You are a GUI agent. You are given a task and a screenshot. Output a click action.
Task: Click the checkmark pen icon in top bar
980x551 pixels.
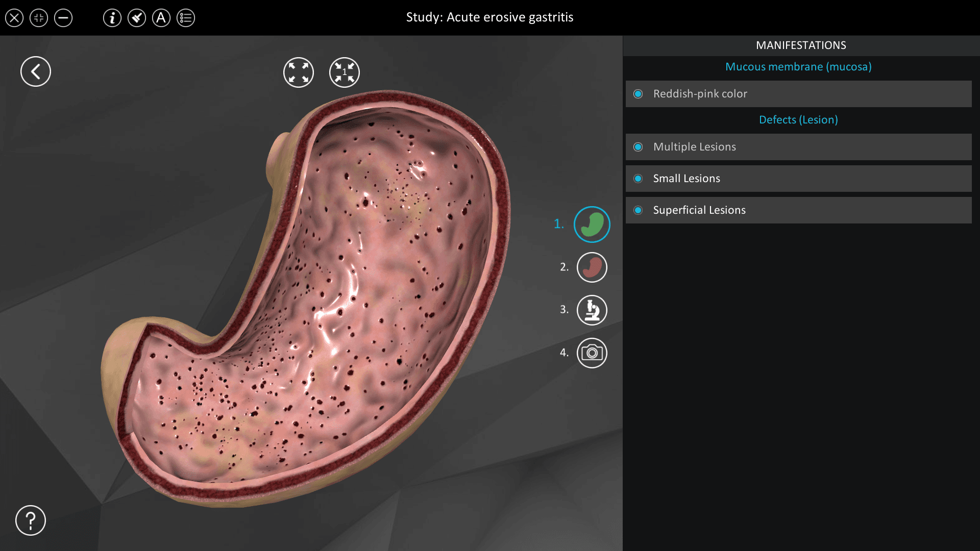[137, 18]
